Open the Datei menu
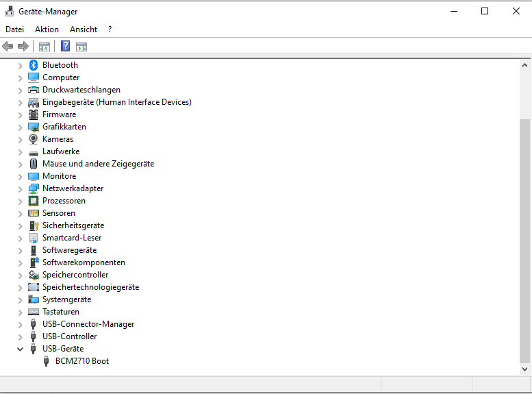The image size is (532, 394). [x=14, y=29]
